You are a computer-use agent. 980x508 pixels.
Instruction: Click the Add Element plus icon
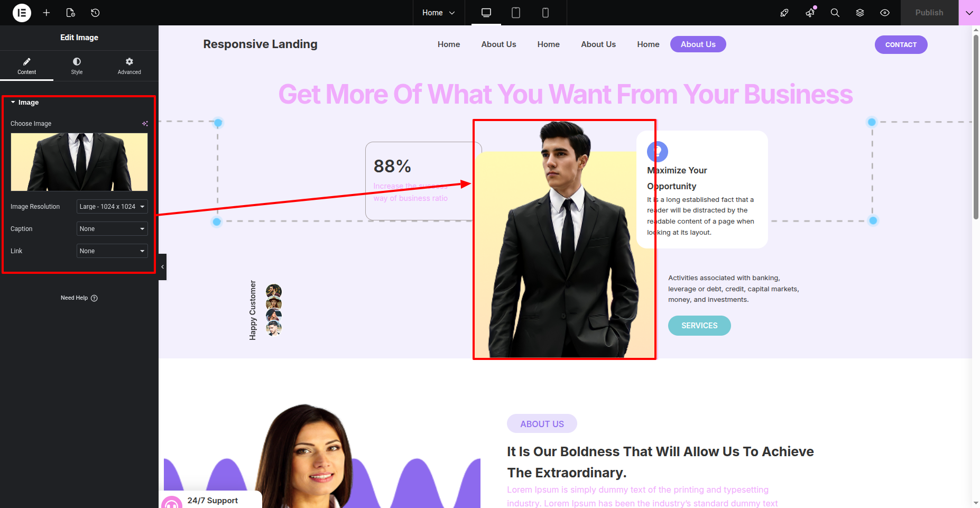[47, 13]
